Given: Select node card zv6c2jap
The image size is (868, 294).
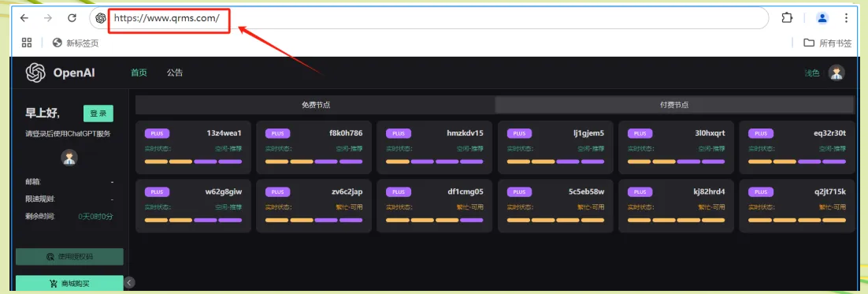Looking at the screenshot, I should coord(313,206).
